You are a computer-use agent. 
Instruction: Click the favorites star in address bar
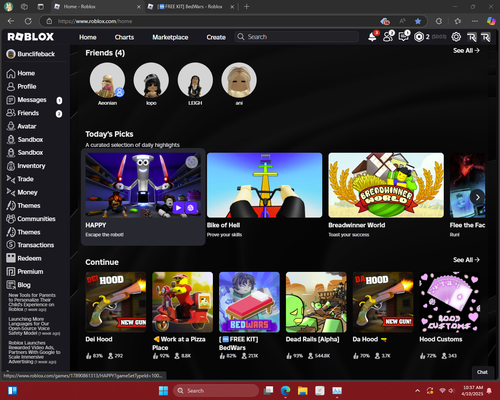pyautogui.click(x=418, y=21)
